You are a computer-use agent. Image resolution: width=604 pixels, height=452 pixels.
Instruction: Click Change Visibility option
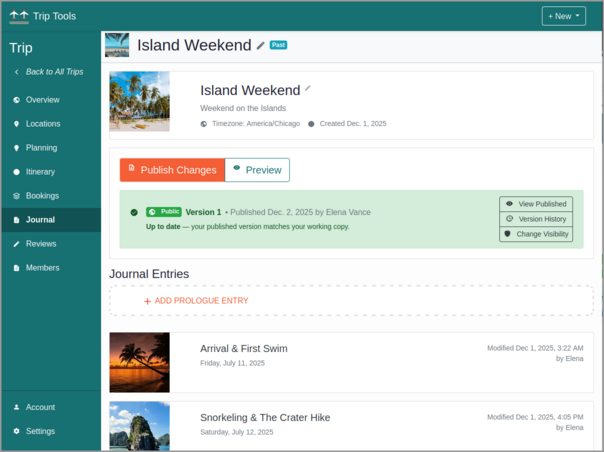536,234
